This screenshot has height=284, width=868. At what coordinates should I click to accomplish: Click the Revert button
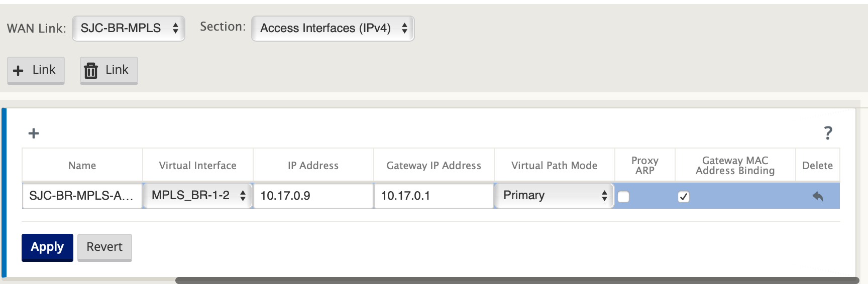[x=104, y=247]
